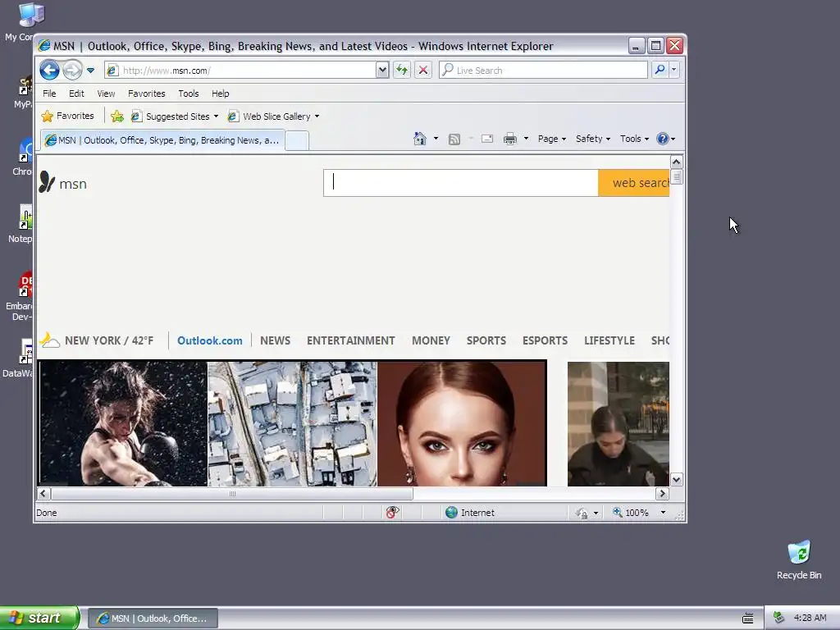This screenshot has width=840, height=630.
Task: Open the Favorites star button
Action: tap(67, 116)
